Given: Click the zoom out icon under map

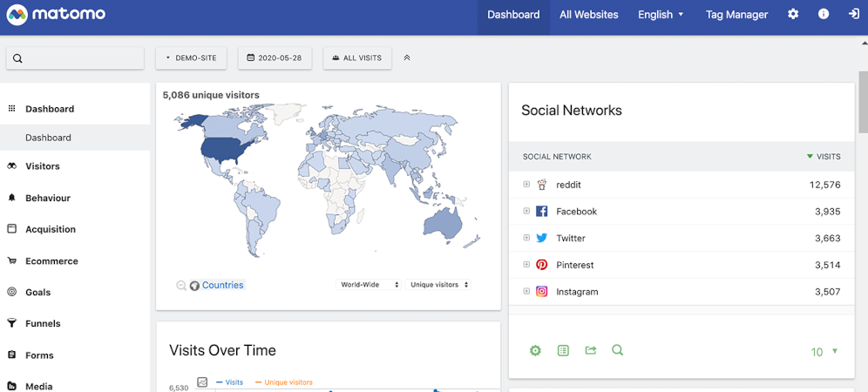Looking at the screenshot, I should click(181, 286).
